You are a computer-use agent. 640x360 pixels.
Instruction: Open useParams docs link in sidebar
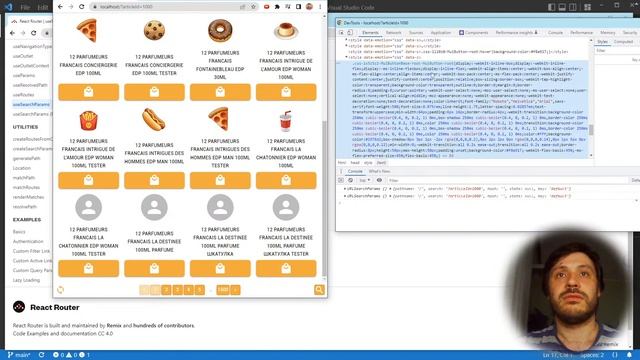click(x=24, y=76)
